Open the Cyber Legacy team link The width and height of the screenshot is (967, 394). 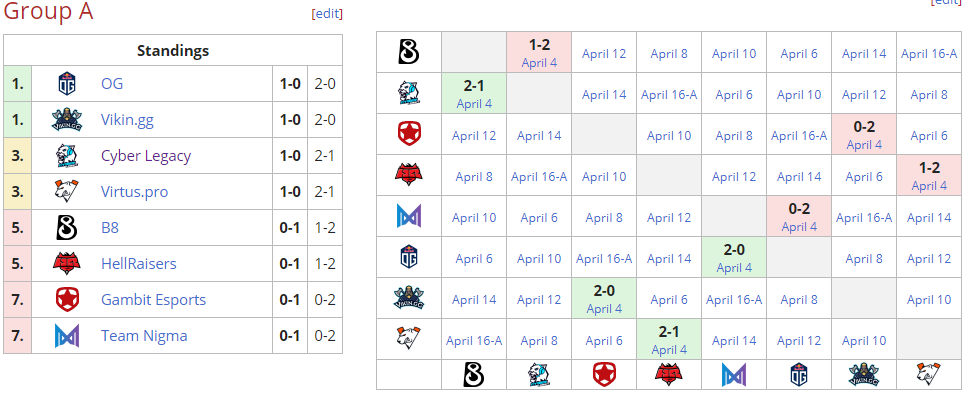(x=146, y=156)
